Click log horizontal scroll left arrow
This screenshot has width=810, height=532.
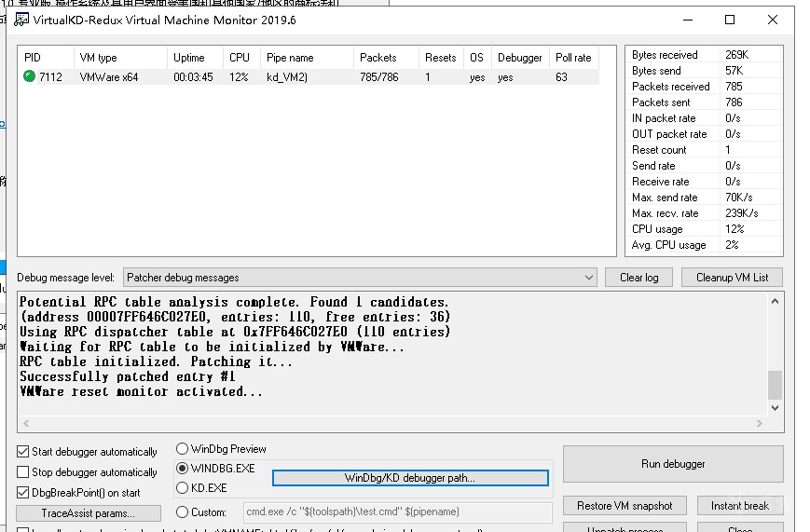[26, 424]
